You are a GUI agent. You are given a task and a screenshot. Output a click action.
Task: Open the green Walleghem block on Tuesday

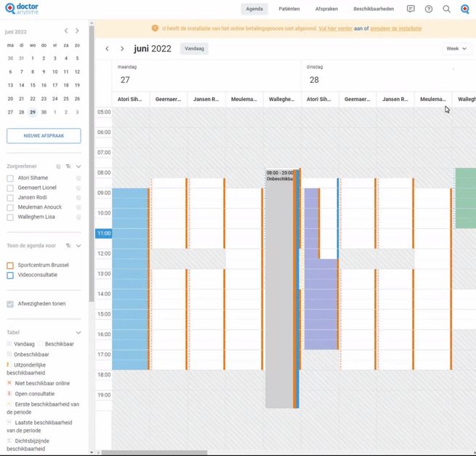click(x=466, y=198)
